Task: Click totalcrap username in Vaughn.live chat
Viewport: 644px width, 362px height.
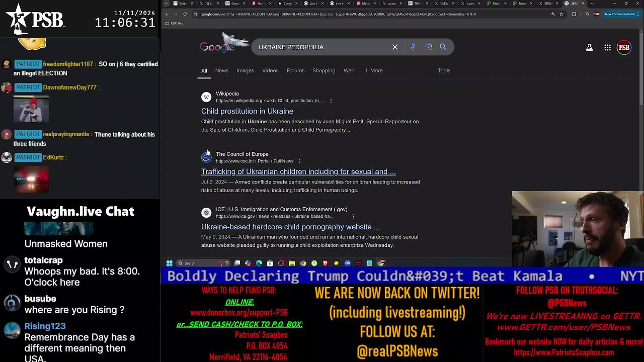Action: tap(43, 260)
